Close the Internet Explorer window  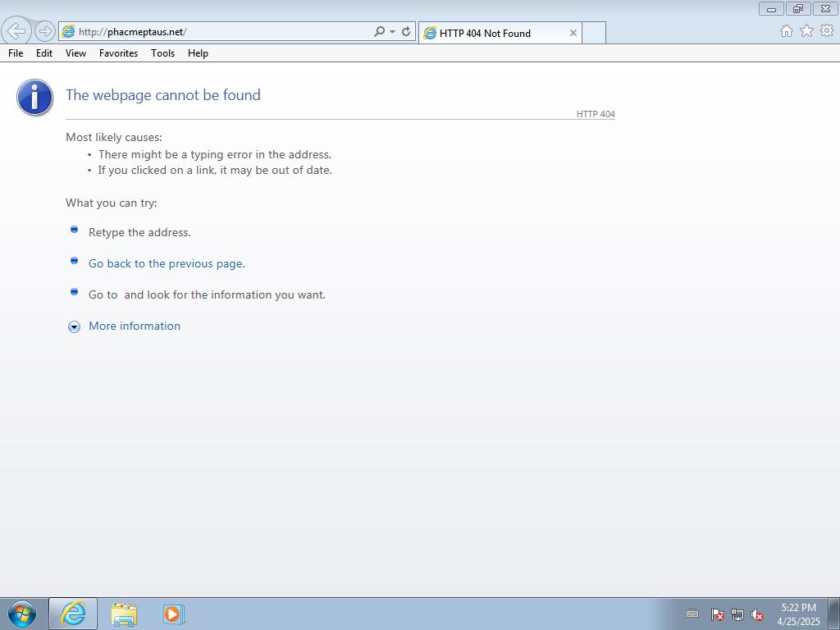(x=825, y=8)
